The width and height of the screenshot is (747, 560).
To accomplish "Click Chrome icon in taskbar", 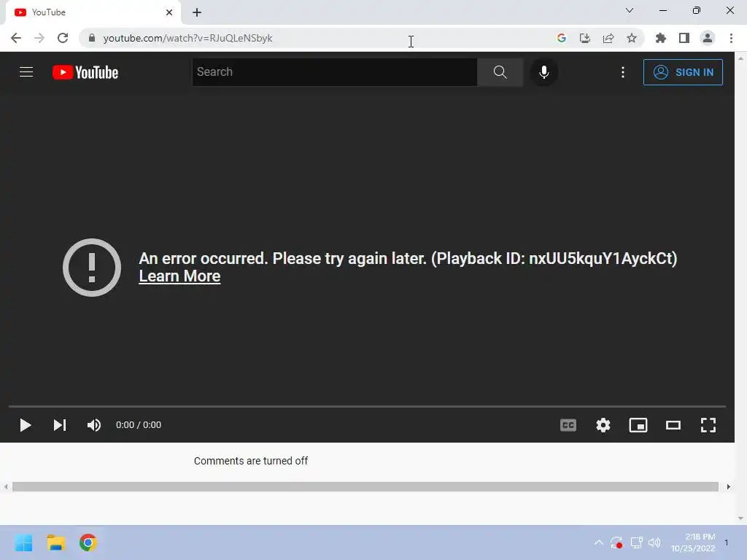I will [x=88, y=542].
